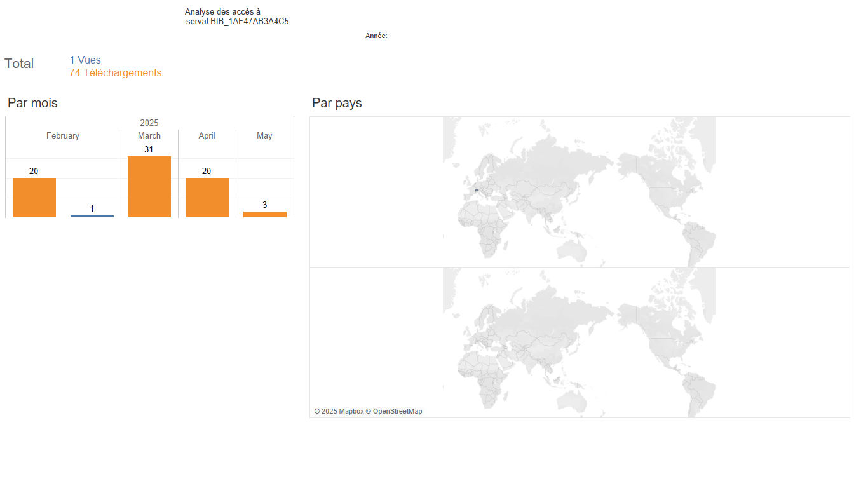The width and height of the screenshot is (868, 488).
Task: Click the '2025' year header in chart
Action: [149, 123]
